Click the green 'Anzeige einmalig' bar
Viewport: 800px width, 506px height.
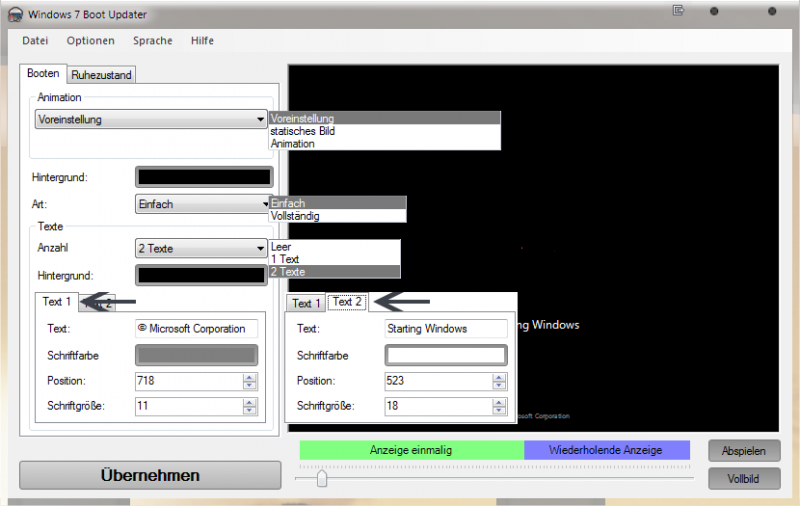click(411, 450)
